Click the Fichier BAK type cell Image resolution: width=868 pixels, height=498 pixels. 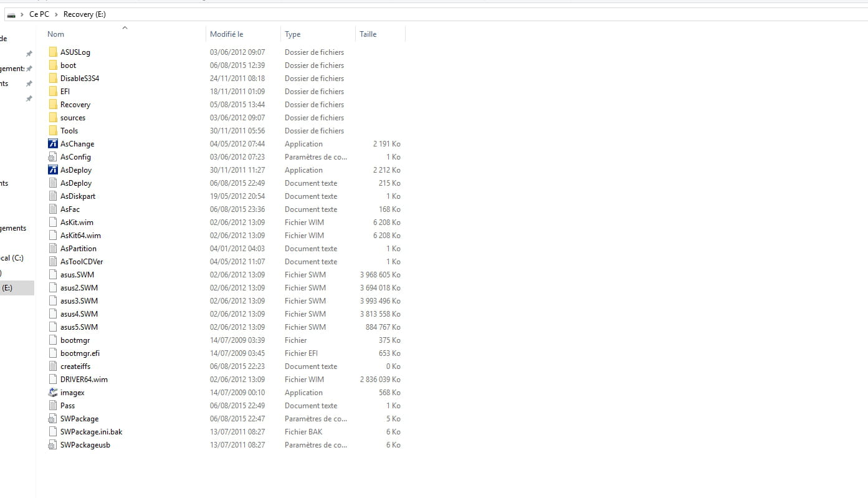click(x=303, y=432)
